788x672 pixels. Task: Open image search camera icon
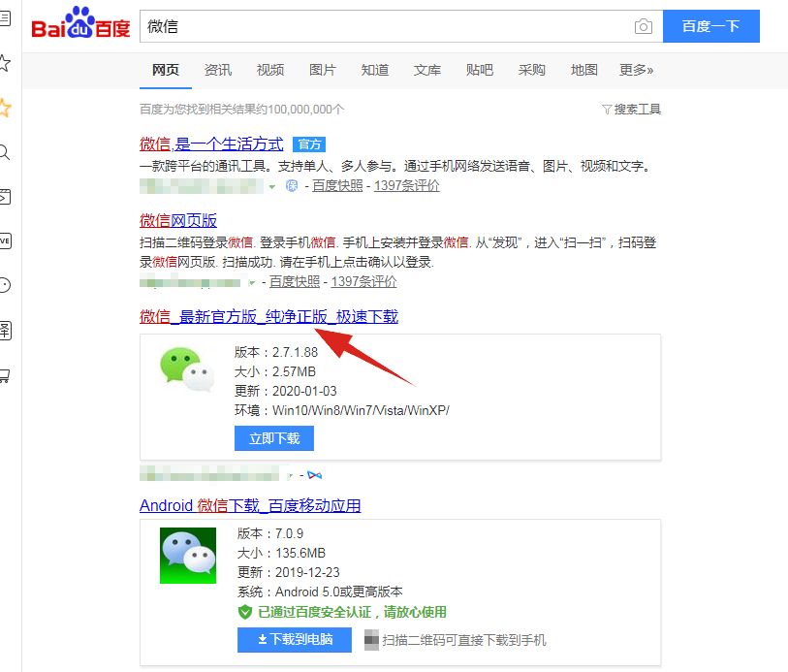coord(643,26)
